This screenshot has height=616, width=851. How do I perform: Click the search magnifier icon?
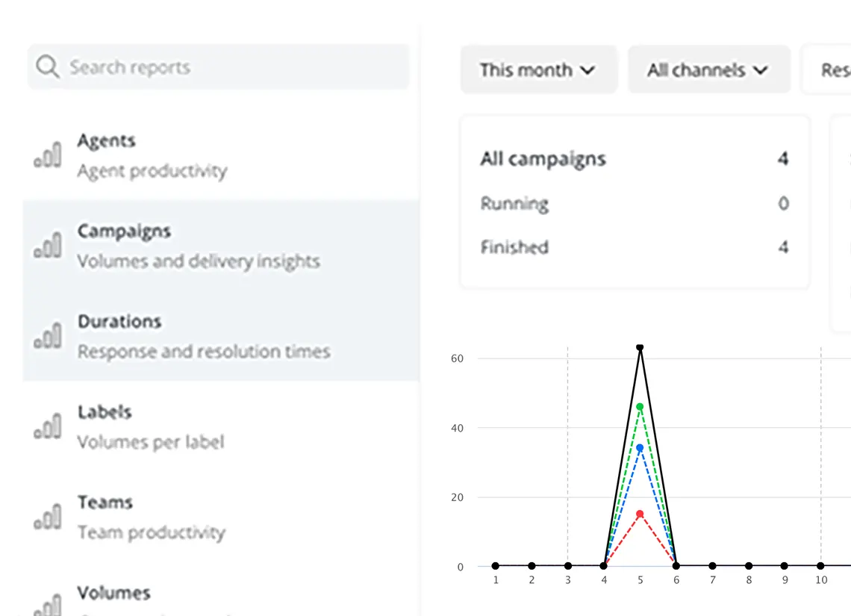coord(48,67)
